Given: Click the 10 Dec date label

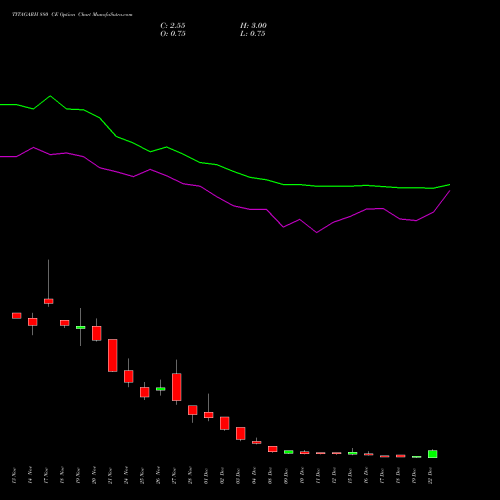Looking at the screenshot, I should tap(302, 476).
